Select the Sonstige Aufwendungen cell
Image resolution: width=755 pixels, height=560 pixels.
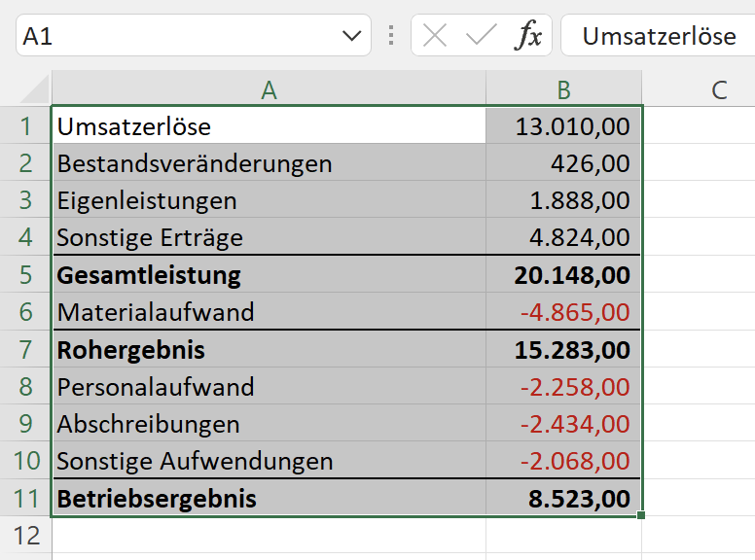click(269, 461)
